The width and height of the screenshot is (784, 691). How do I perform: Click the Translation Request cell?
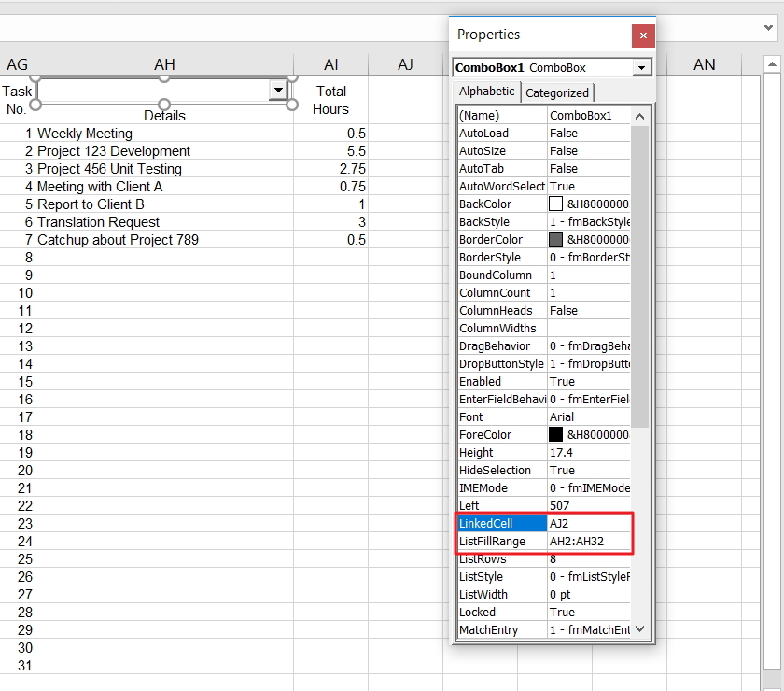164,222
